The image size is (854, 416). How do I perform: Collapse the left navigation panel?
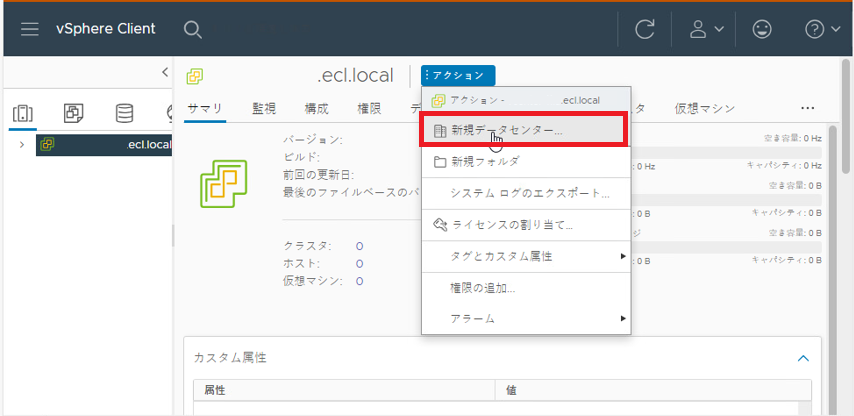click(x=165, y=72)
